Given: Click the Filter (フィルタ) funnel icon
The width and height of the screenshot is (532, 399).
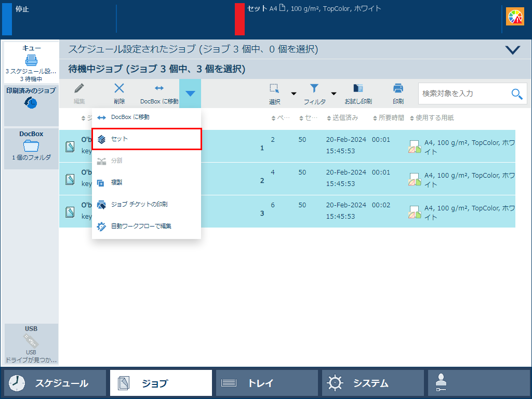Looking at the screenshot, I should 314,88.
